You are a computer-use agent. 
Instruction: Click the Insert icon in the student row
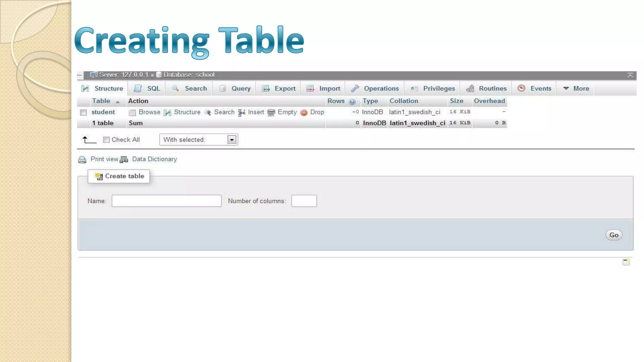tap(241, 112)
